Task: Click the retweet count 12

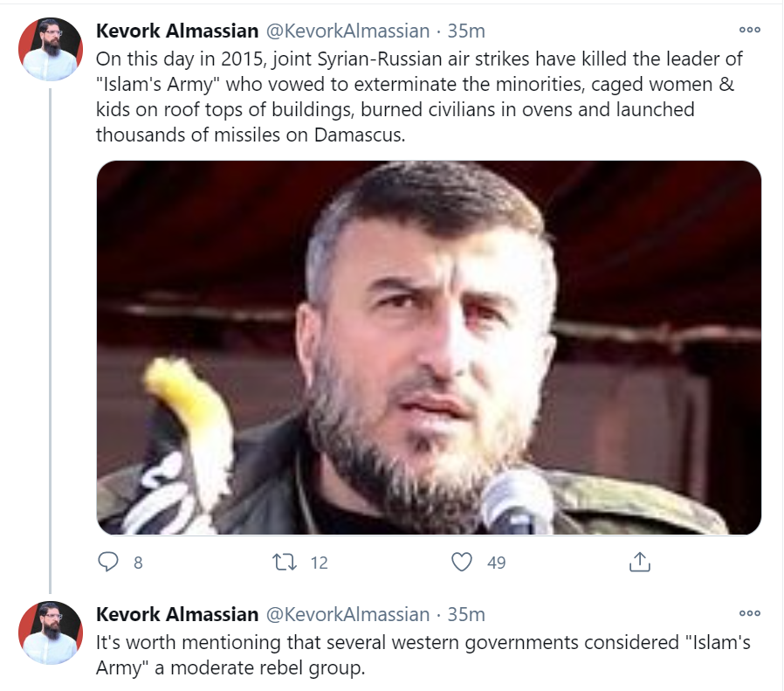Action: [x=319, y=563]
